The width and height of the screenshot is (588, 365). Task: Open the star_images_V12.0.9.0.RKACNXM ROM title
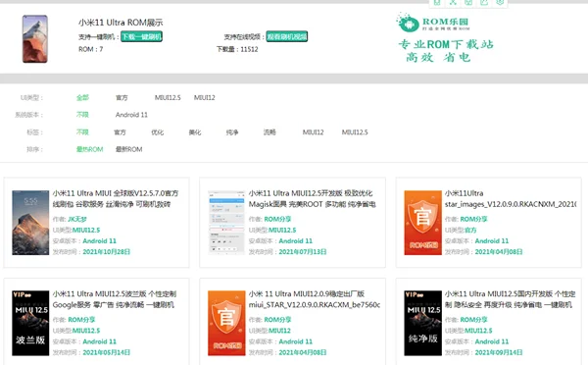pos(511,198)
